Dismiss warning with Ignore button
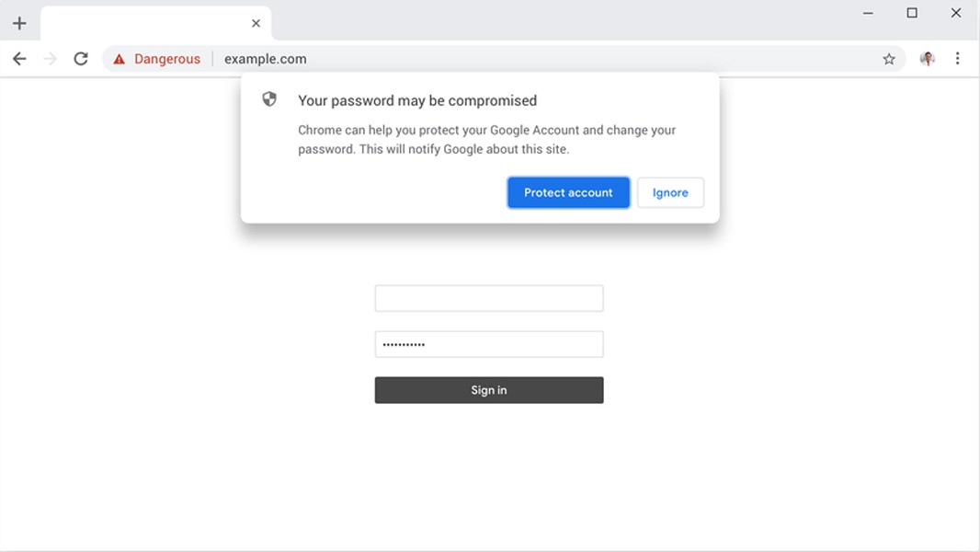Screen dimensions: 980x552 (670, 192)
